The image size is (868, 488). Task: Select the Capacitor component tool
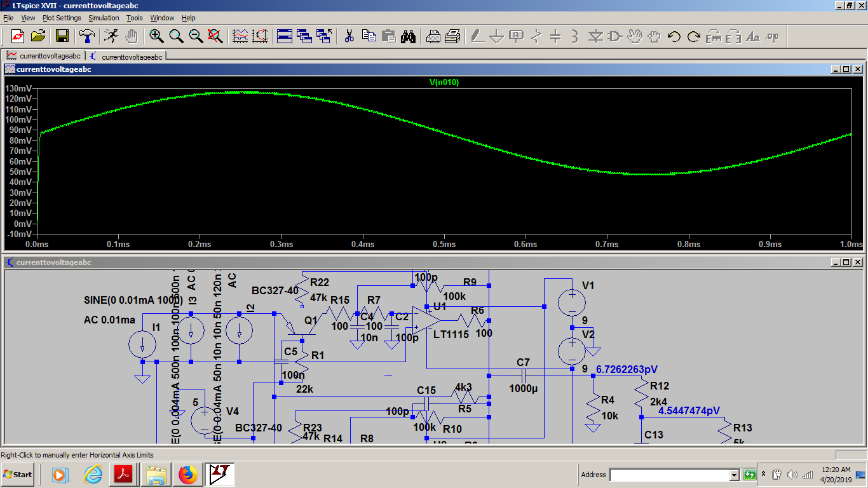(x=555, y=36)
